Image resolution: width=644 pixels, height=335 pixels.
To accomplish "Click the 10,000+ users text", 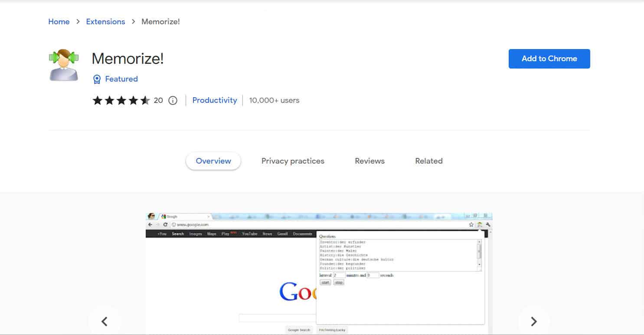I will 274,100.
